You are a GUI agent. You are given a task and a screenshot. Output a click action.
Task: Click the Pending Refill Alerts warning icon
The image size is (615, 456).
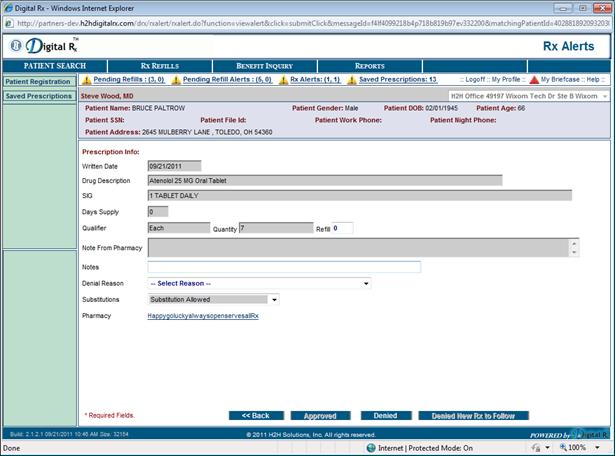coord(177,80)
